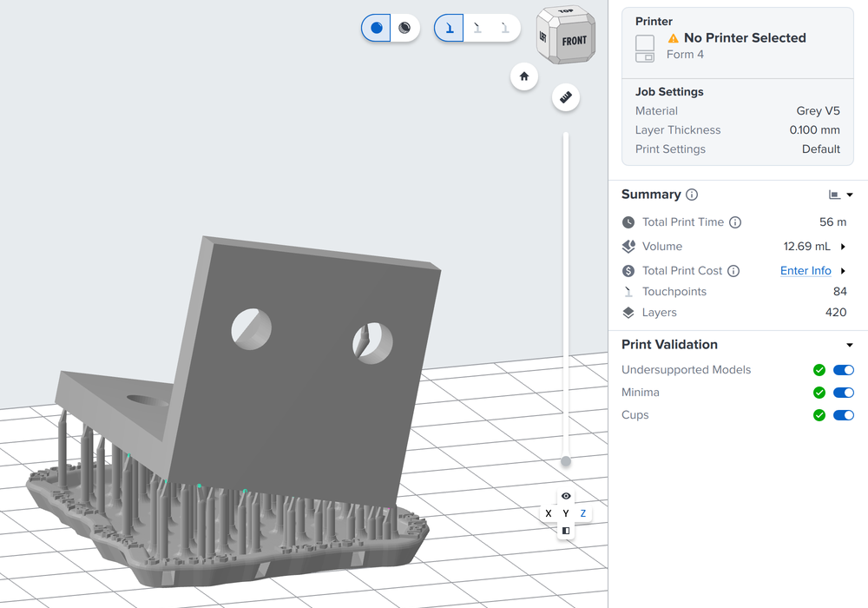
Task: Click the Minima green check icon
Action: coord(819,393)
